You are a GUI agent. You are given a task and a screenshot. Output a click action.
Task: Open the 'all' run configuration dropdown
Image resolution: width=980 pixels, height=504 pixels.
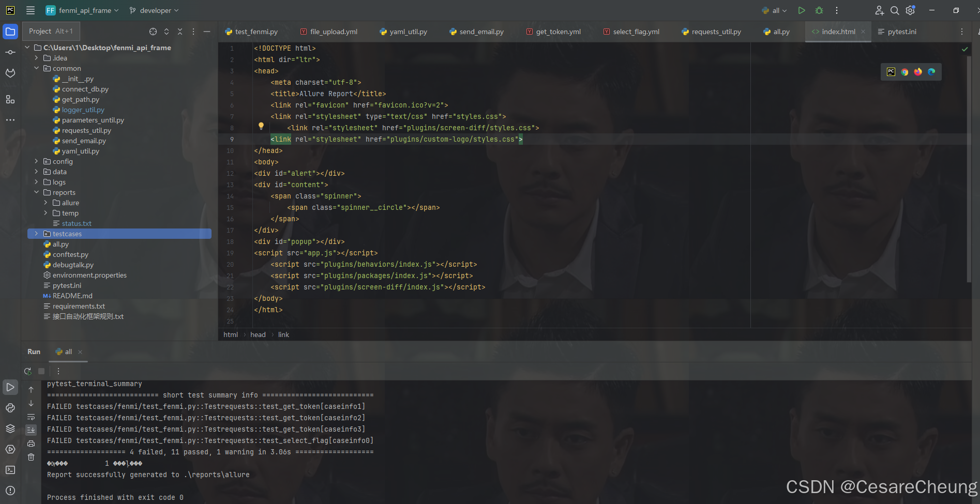point(774,10)
